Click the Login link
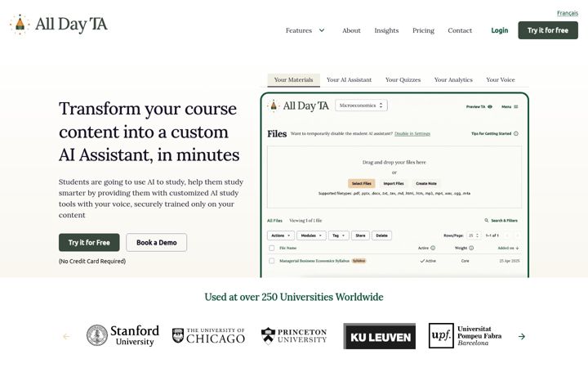Screen dimensions: 588x368 point(500,30)
